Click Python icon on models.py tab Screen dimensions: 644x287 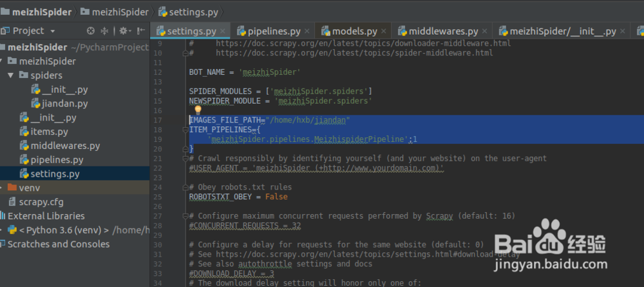point(326,31)
